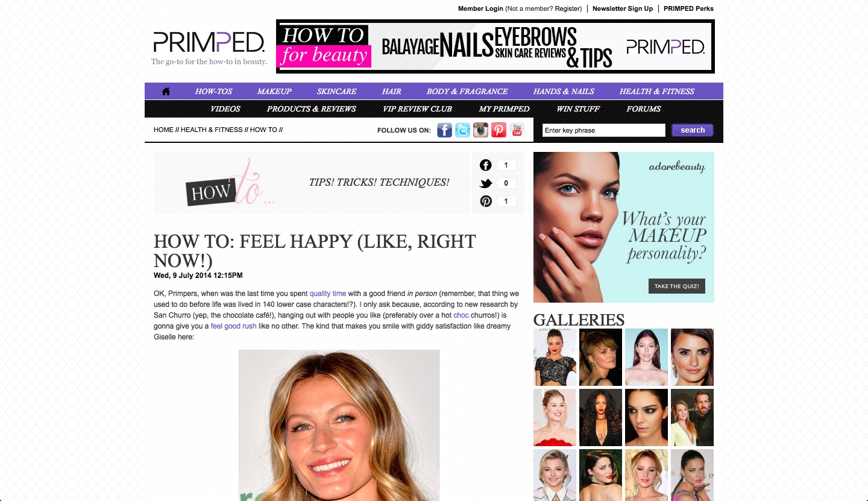The image size is (868, 501).
Task: Open the Instagram follow icon
Action: [x=480, y=130]
